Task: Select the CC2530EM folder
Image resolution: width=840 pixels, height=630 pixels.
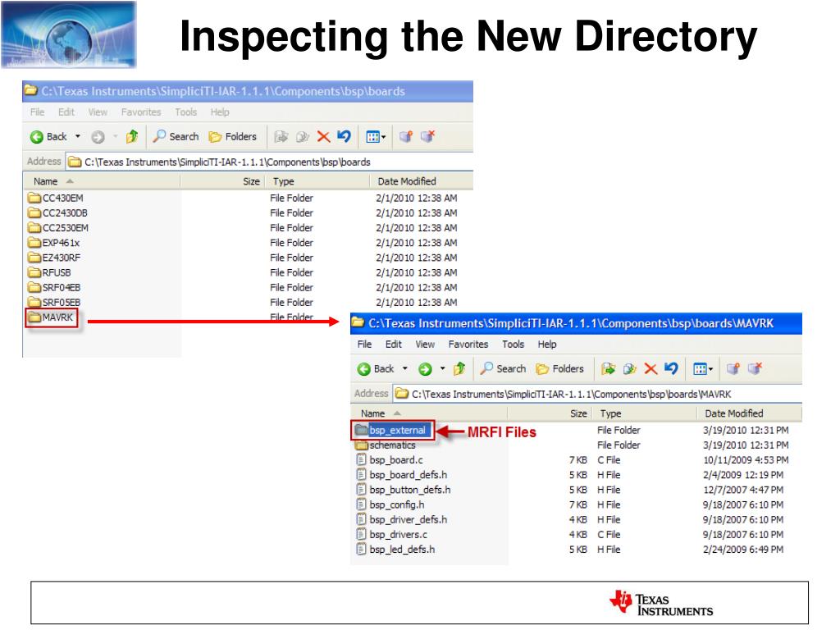Action: [58, 228]
